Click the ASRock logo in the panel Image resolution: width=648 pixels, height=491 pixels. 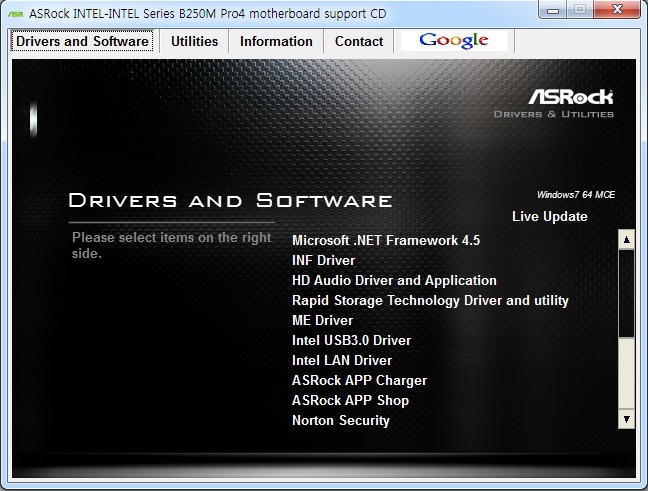(570, 98)
